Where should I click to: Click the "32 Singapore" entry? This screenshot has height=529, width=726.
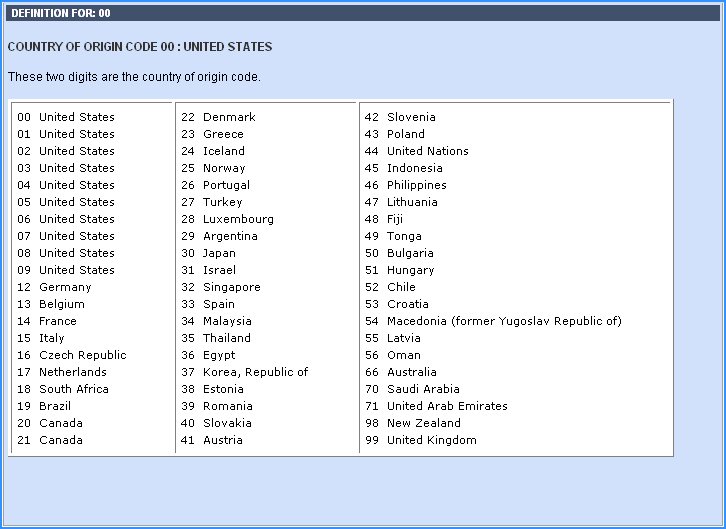coord(221,287)
